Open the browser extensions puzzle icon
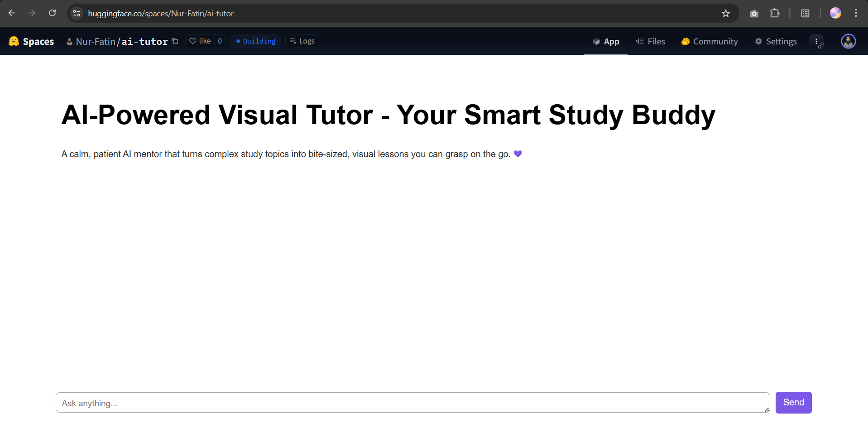868x438 pixels. [775, 13]
